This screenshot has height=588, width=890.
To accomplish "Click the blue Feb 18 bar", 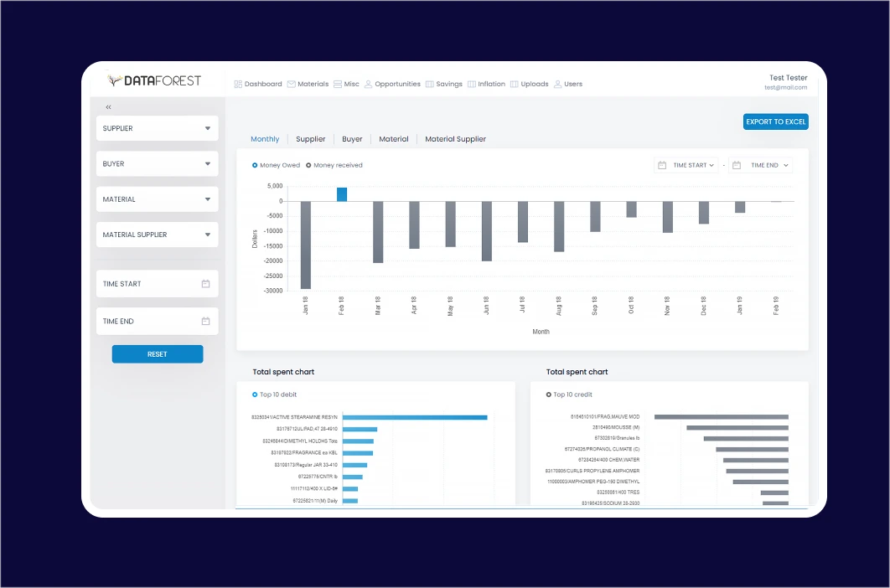I will pos(341,193).
